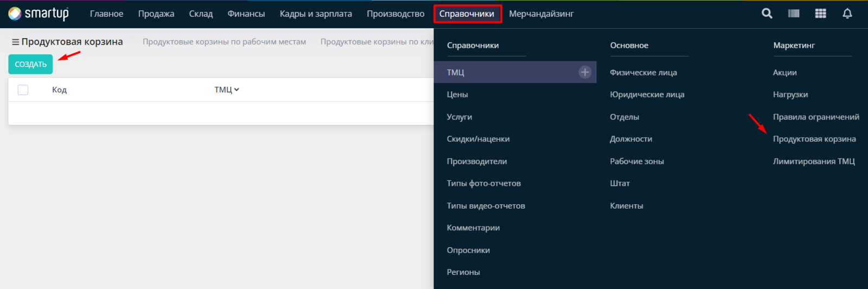Select ТМЦ in Справочники list
Screen dimensions: 868x289
coord(515,72)
